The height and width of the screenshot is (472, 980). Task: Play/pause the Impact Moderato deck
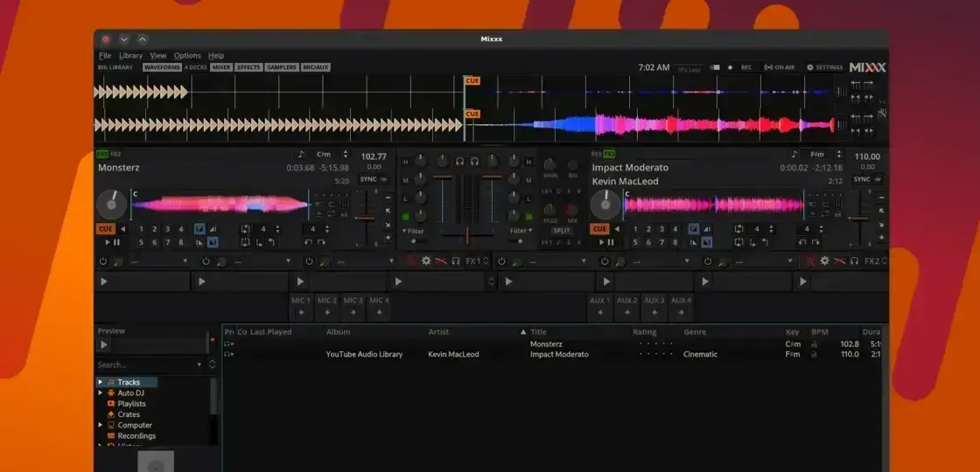606,242
